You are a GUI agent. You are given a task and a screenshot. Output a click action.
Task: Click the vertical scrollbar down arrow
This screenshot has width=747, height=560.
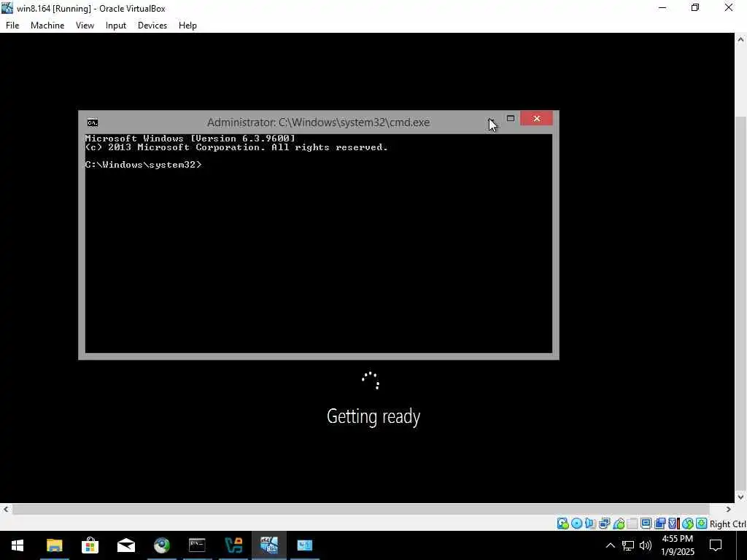coord(741,497)
